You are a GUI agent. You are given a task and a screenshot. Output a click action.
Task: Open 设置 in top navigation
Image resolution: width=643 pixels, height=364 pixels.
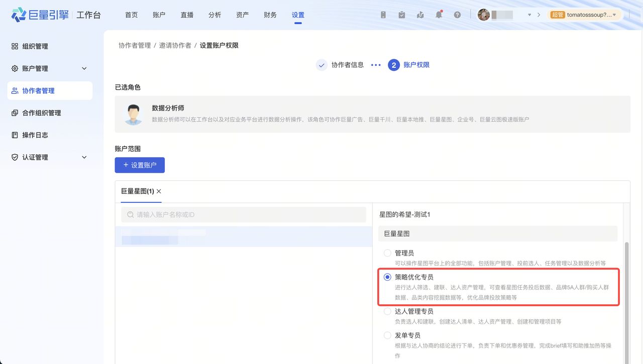click(x=298, y=15)
